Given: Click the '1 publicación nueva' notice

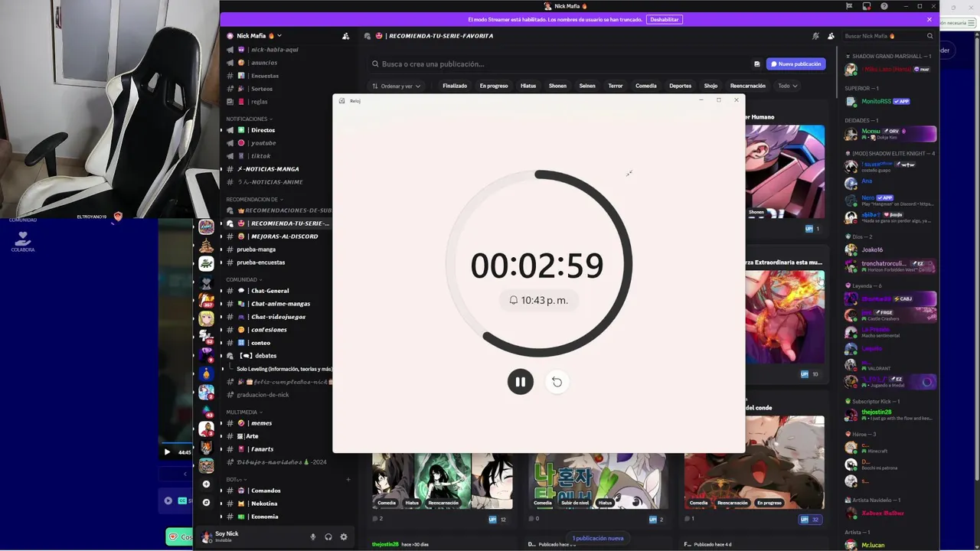Looking at the screenshot, I should point(598,538).
